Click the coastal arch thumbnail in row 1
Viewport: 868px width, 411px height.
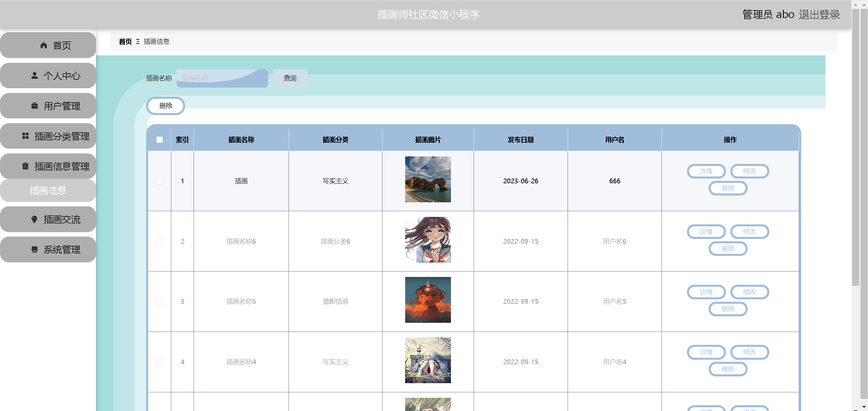pos(428,179)
